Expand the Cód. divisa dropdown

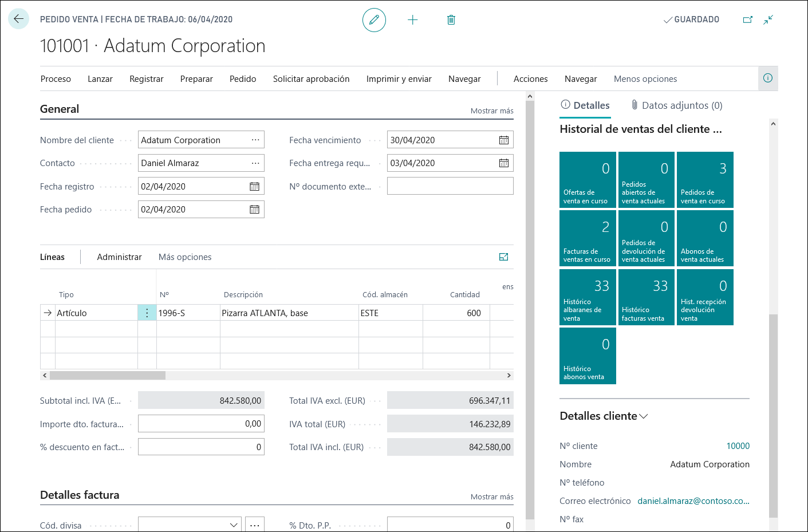point(234,525)
